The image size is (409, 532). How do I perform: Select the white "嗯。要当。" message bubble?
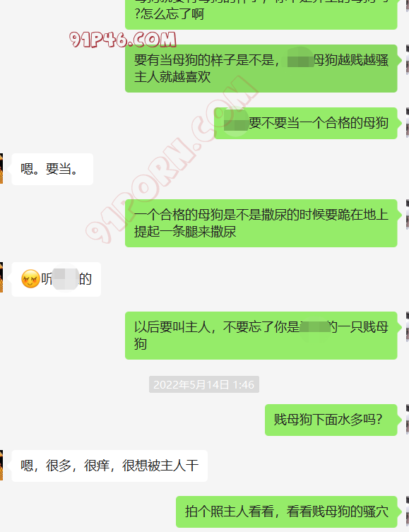tap(52, 169)
